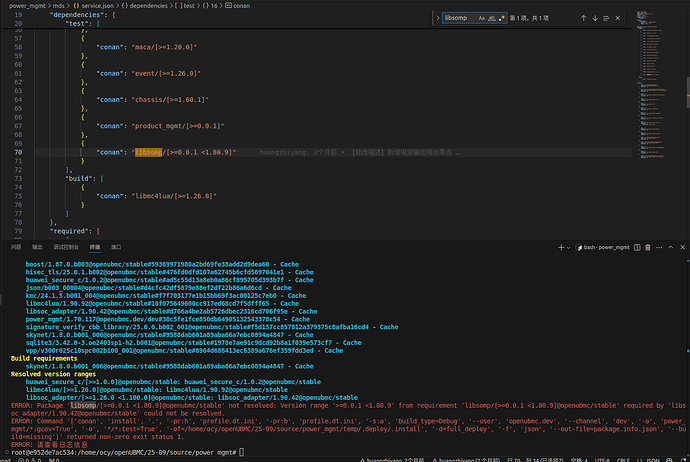This screenshot has height=462, width=690.
Task: Open the 调试控制台 debug console tab
Action: [x=66, y=245]
